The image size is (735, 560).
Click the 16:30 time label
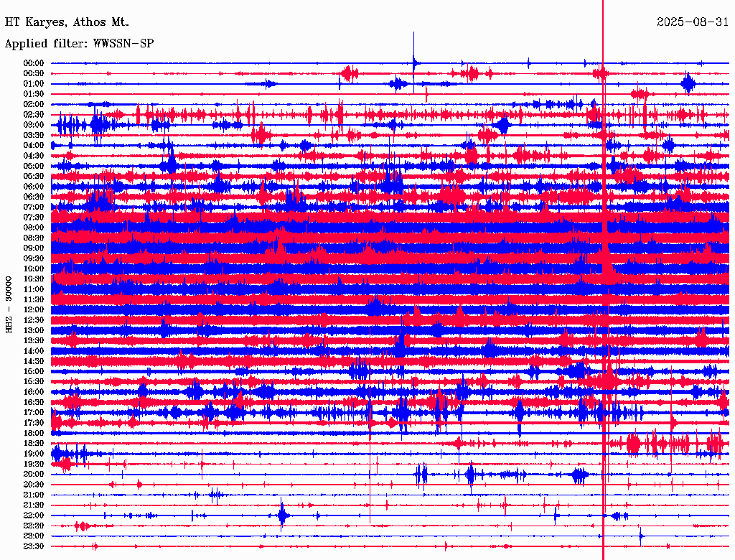(x=34, y=402)
